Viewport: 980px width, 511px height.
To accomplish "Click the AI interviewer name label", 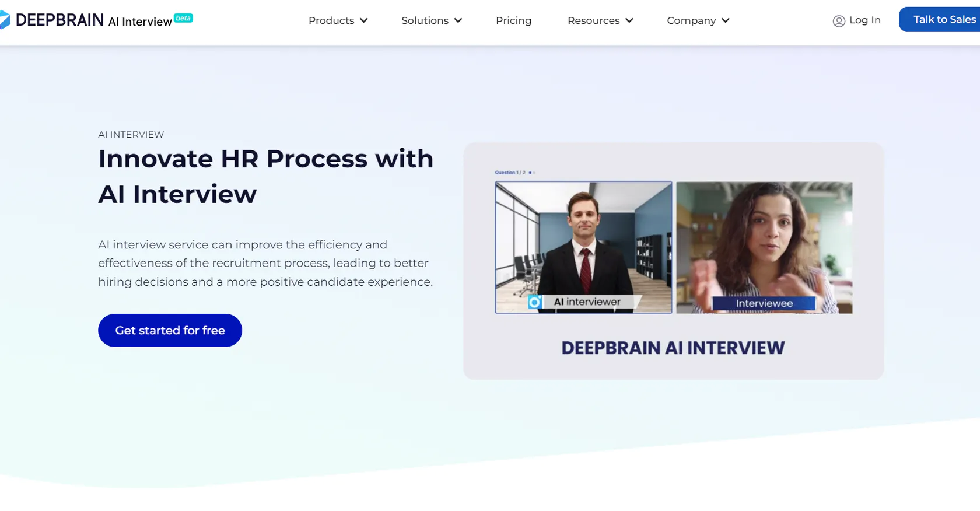I will (587, 302).
